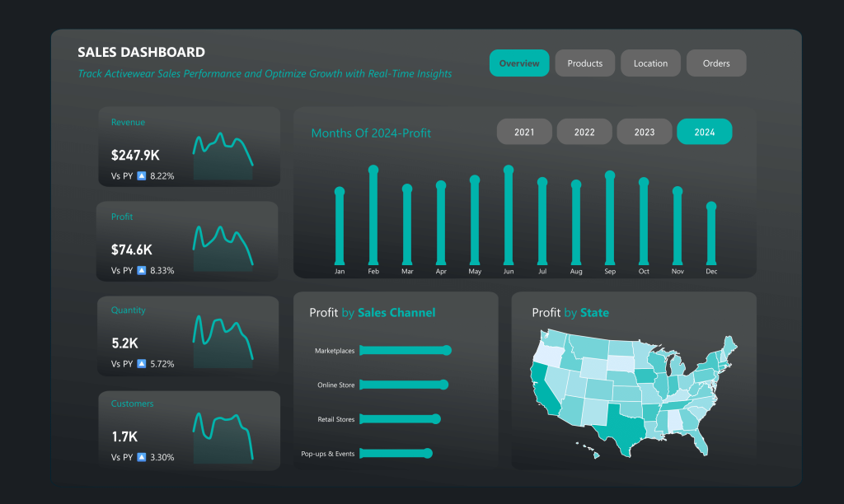The image size is (844, 504).
Task: Select the 2024 year filter
Action: 704,132
